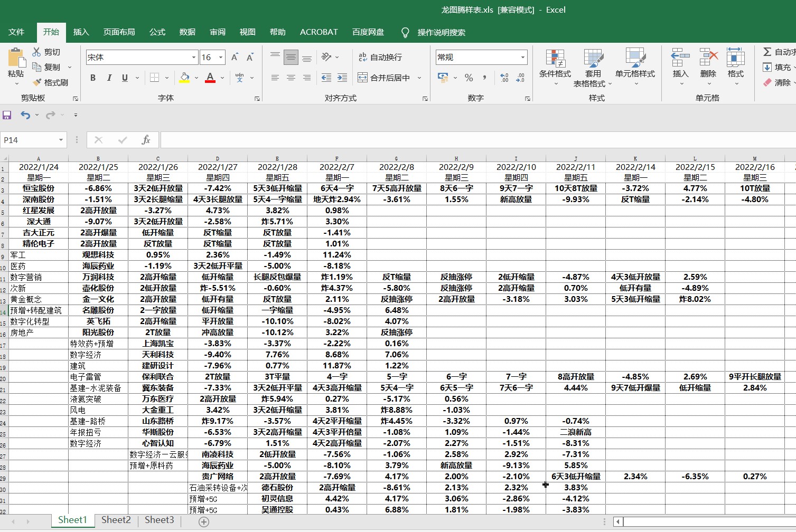This screenshot has width=796, height=532.
Task: Add new sheet plus button
Action: (x=204, y=521)
